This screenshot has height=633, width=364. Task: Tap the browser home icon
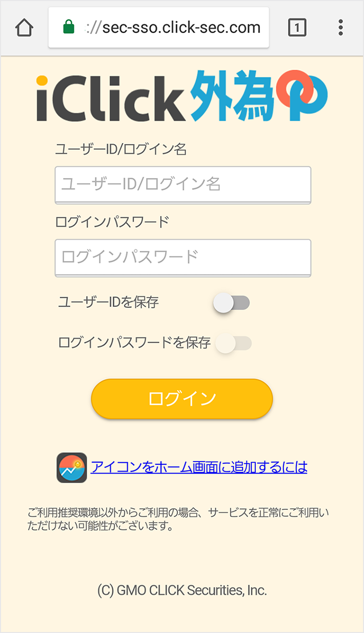click(25, 28)
